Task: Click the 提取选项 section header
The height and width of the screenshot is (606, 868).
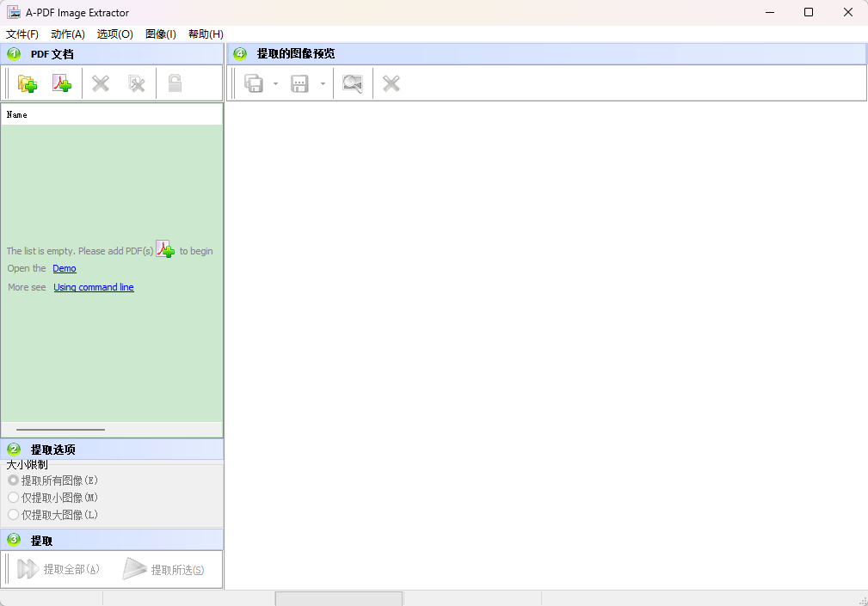Action: (112, 449)
